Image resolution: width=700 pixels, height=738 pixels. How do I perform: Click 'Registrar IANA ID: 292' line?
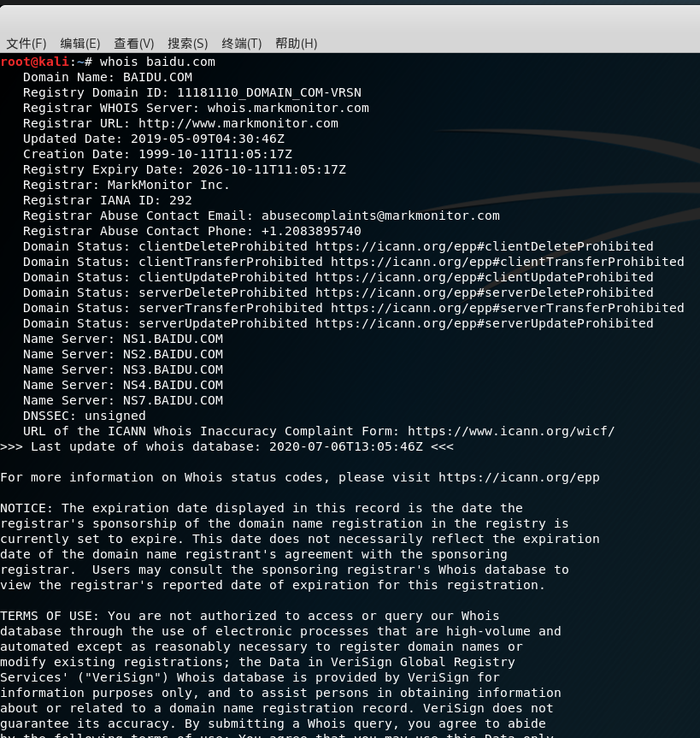pyautogui.click(x=107, y=200)
